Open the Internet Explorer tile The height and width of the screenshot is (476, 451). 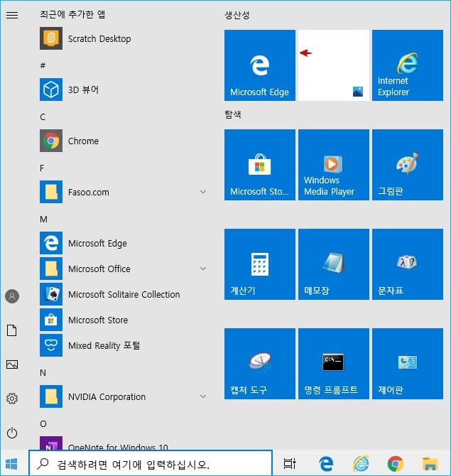point(408,65)
